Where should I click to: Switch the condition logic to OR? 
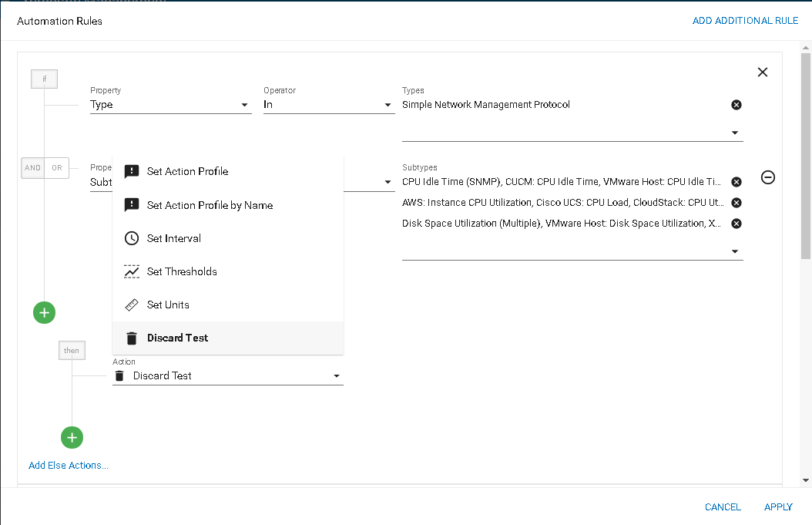click(57, 168)
